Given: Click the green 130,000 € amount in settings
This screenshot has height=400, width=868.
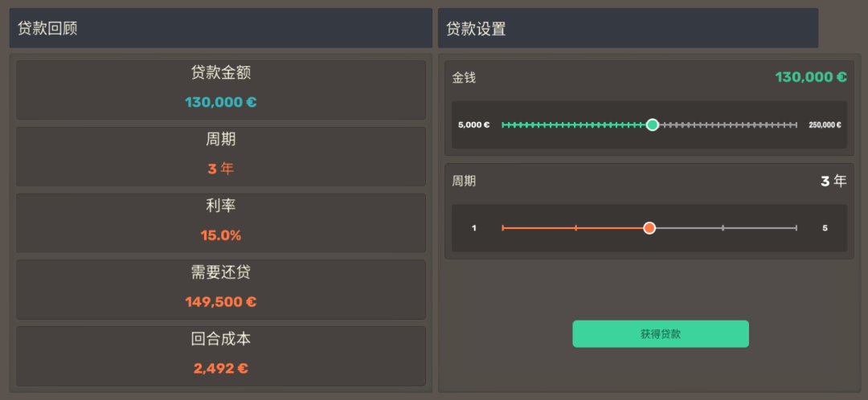Looking at the screenshot, I should pyautogui.click(x=811, y=77).
